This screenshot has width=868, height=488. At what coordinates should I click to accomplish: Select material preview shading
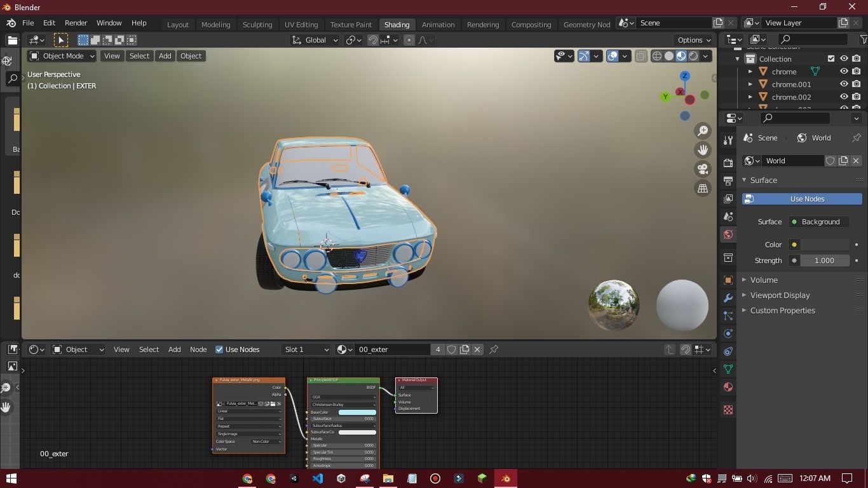(681, 56)
